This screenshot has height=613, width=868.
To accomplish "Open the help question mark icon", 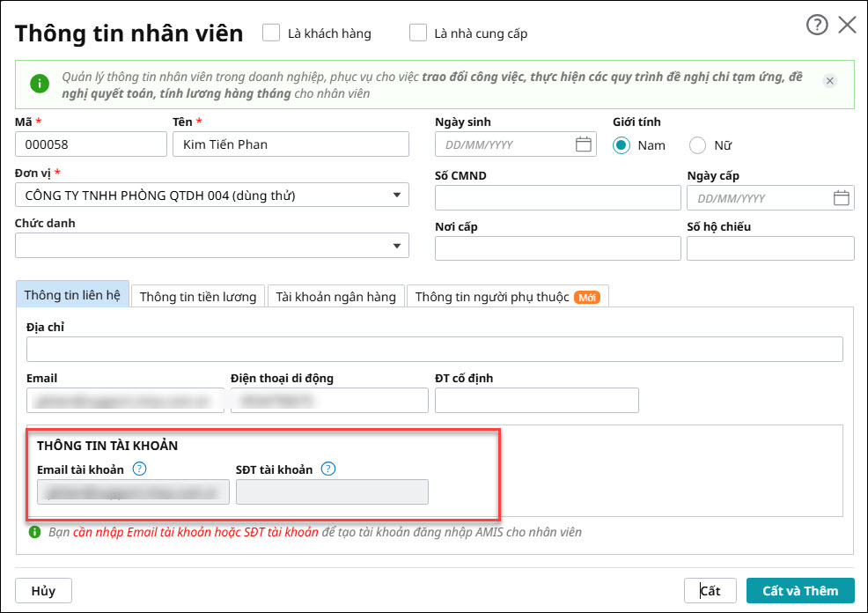I will (817, 25).
